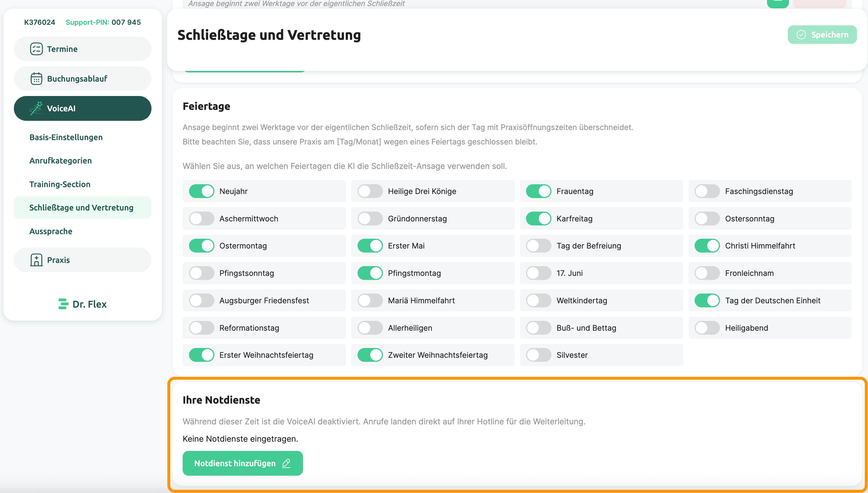The height and width of the screenshot is (493, 868).
Task: Click the Praxis building icon
Action: pyautogui.click(x=36, y=260)
